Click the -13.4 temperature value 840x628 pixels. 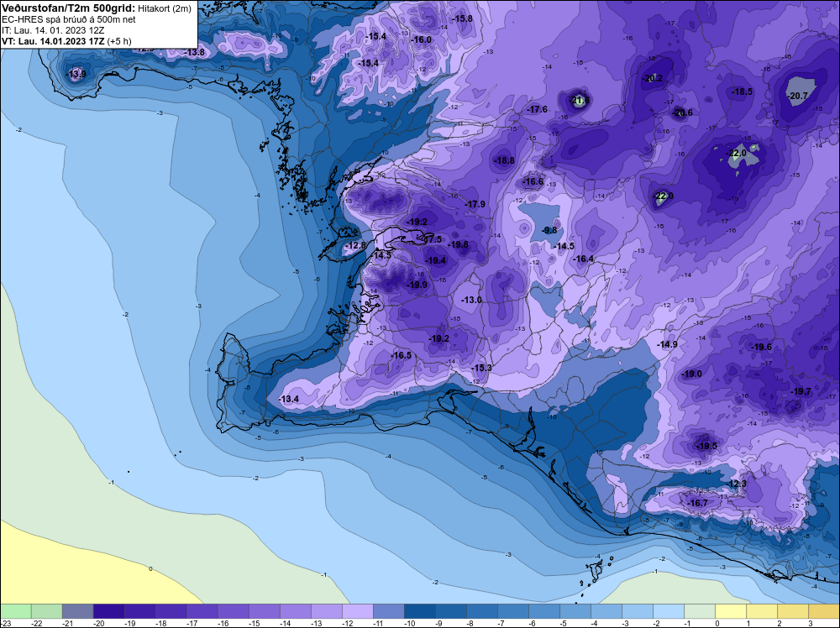click(289, 399)
